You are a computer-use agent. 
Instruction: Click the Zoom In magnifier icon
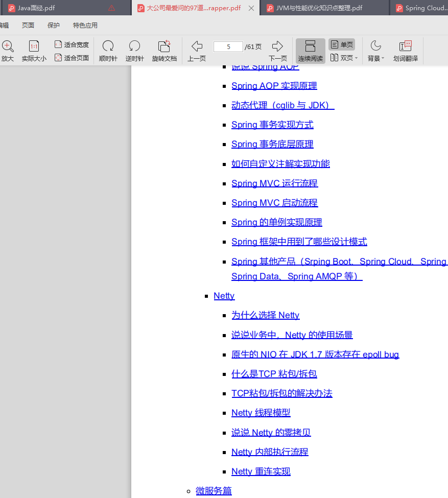[8, 46]
